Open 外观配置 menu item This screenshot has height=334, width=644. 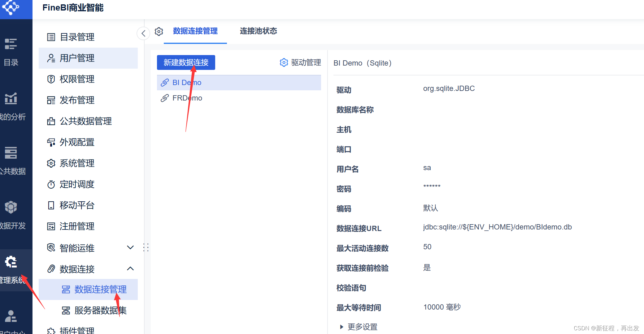tap(88, 142)
